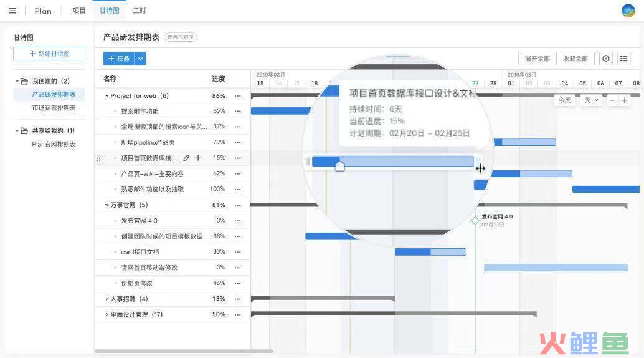Click the card接口文档 progress bar
The image size is (644, 358).
(x=430, y=252)
